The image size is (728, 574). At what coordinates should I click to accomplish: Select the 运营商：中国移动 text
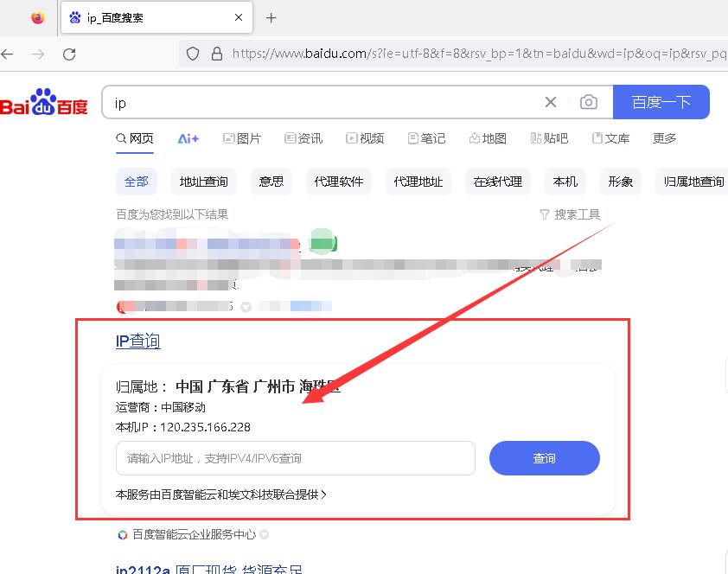pos(161,407)
